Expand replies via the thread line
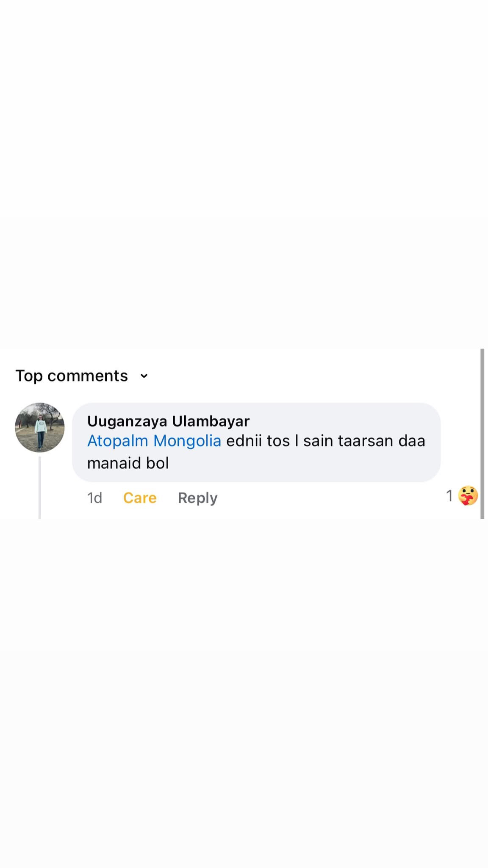This screenshot has width=488, height=868. pyautogui.click(x=40, y=487)
